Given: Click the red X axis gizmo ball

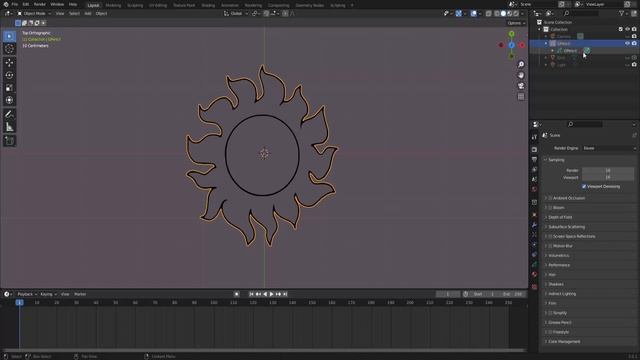Looking at the screenshot, I should (522, 45).
